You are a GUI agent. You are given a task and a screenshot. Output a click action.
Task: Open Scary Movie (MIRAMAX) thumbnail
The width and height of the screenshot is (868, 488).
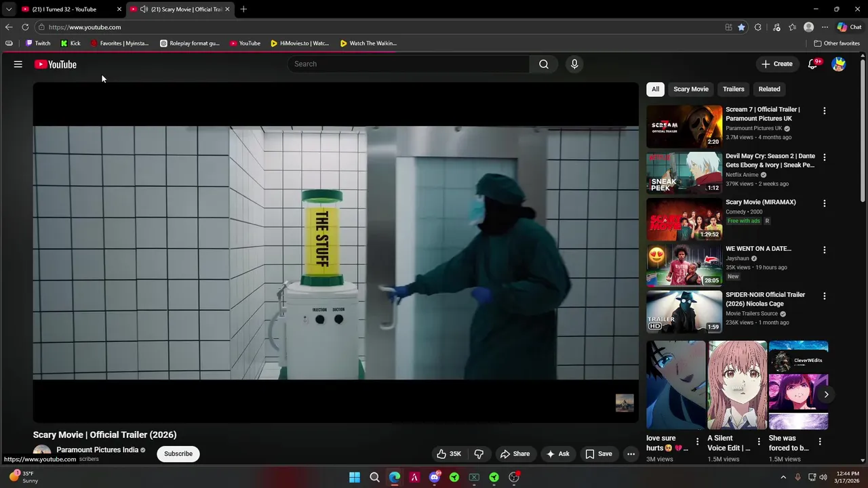(x=684, y=219)
